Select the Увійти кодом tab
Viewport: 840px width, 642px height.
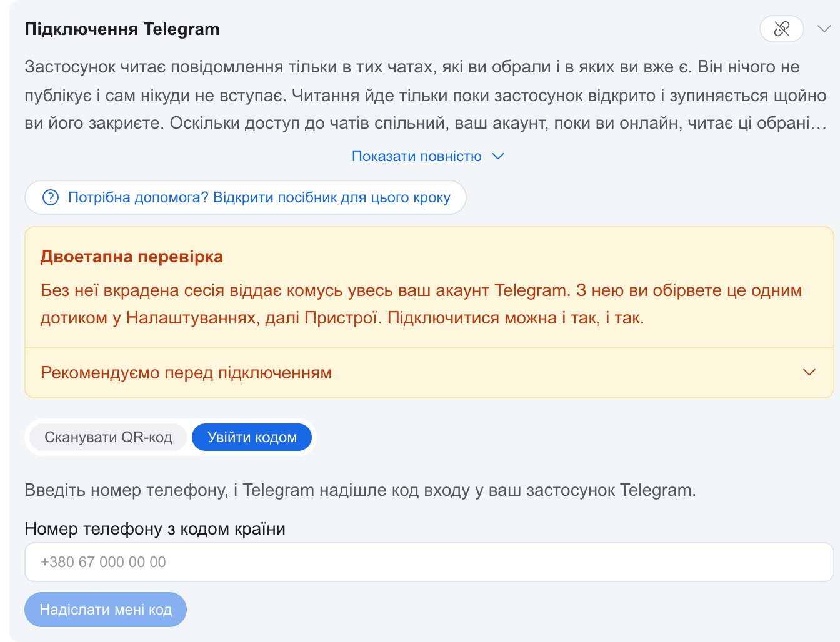pos(252,437)
